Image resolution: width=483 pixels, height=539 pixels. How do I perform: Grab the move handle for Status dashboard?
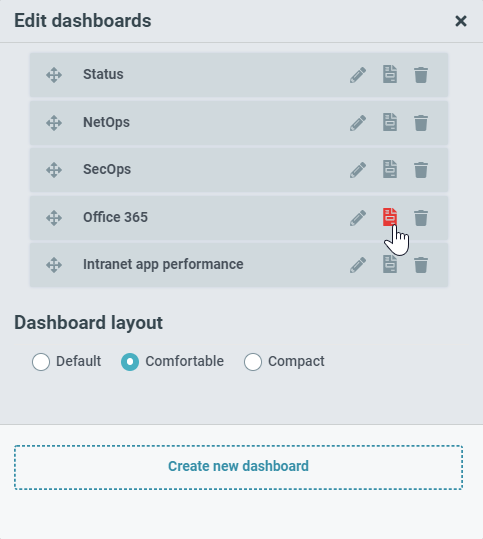coord(54,75)
